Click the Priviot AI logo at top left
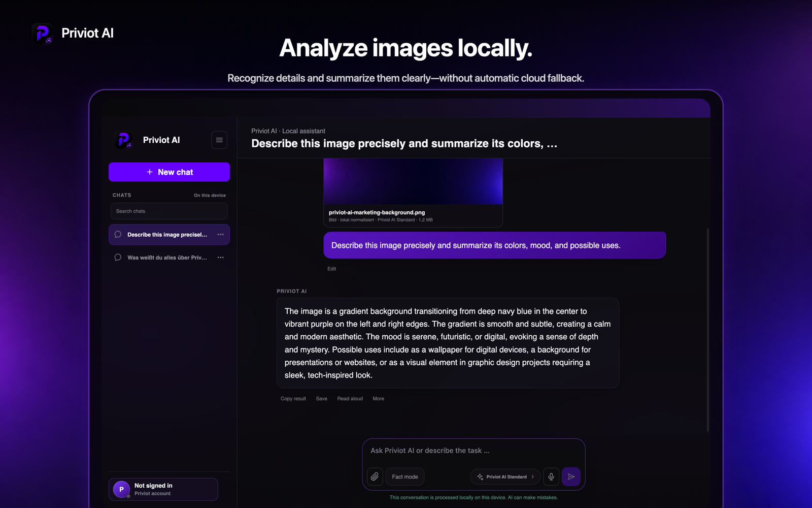 click(42, 34)
